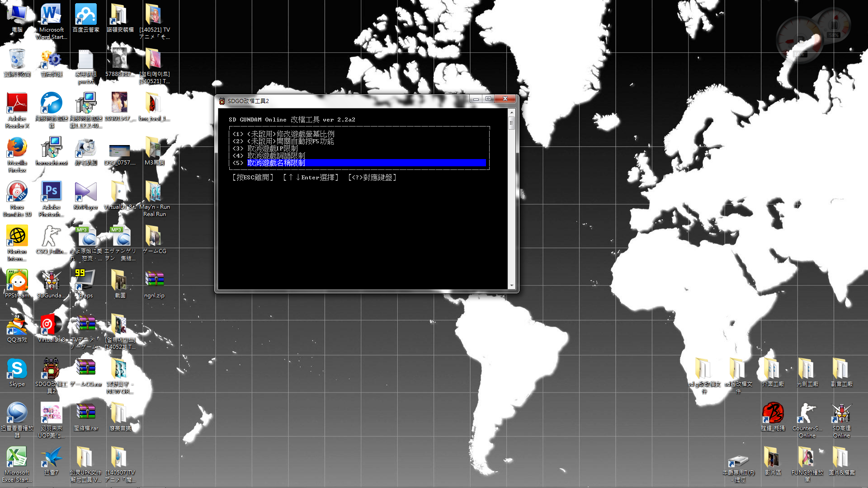Click the Counter-Strike Online shortcut
This screenshot has width=868, height=488.
coord(807,413)
